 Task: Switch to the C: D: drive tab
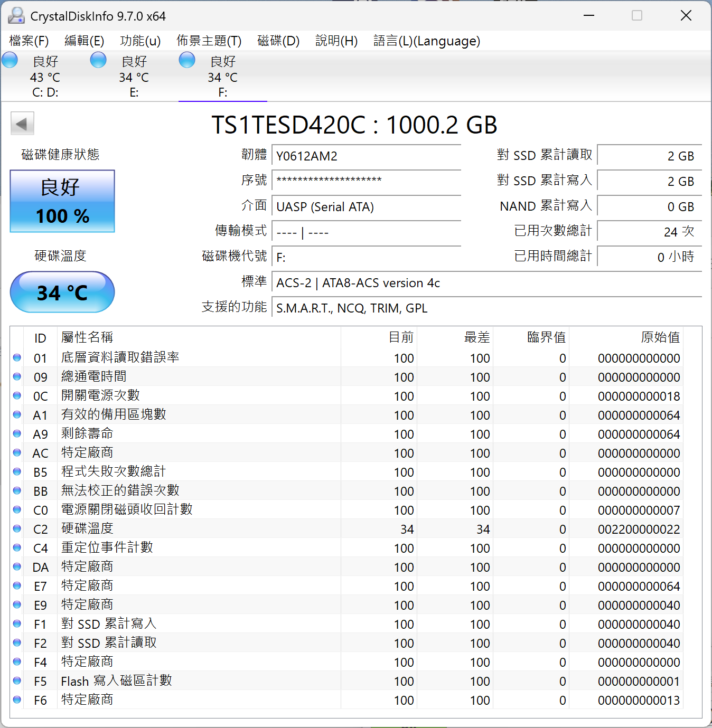[45, 77]
